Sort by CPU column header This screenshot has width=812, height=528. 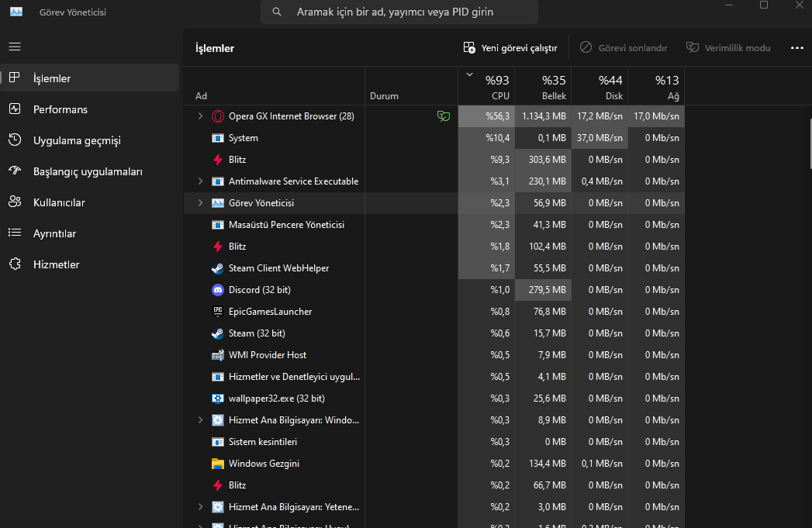coord(486,86)
